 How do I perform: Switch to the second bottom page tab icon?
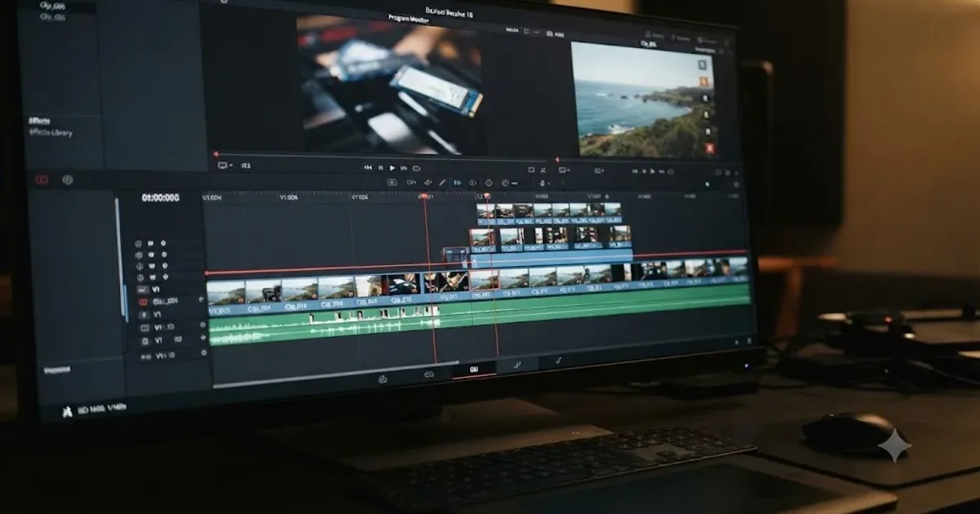429,374
